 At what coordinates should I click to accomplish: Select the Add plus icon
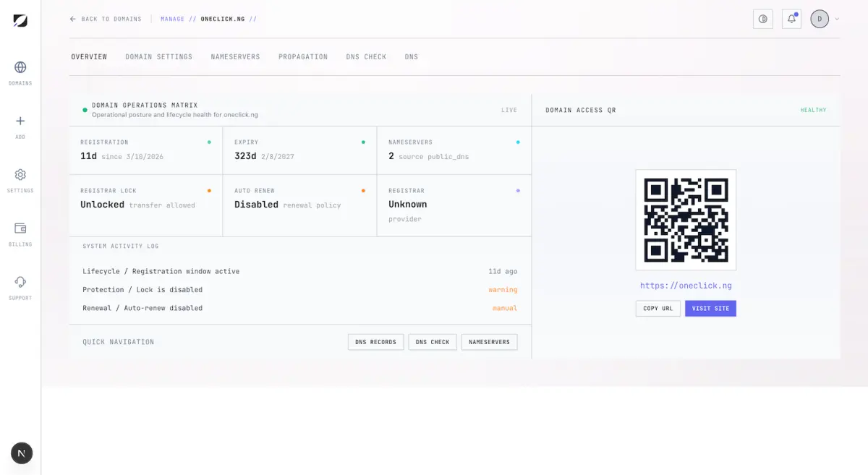pos(20,121)
